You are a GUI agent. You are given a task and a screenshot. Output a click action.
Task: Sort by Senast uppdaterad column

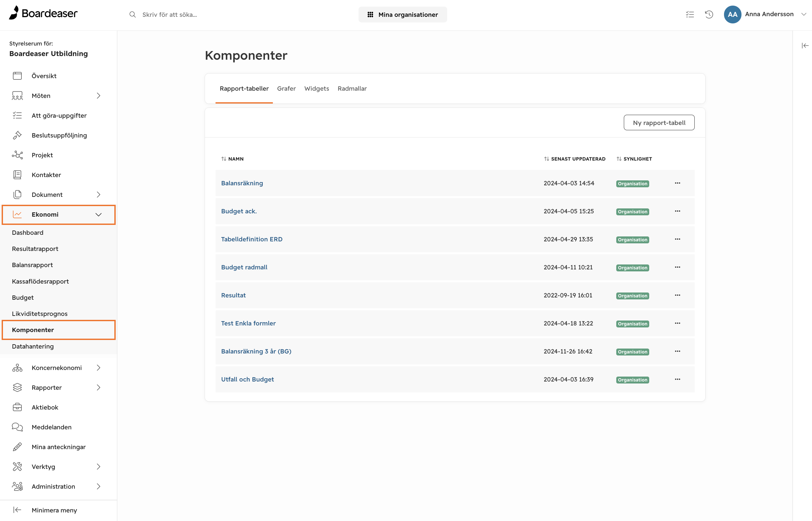tap(574, 159)
